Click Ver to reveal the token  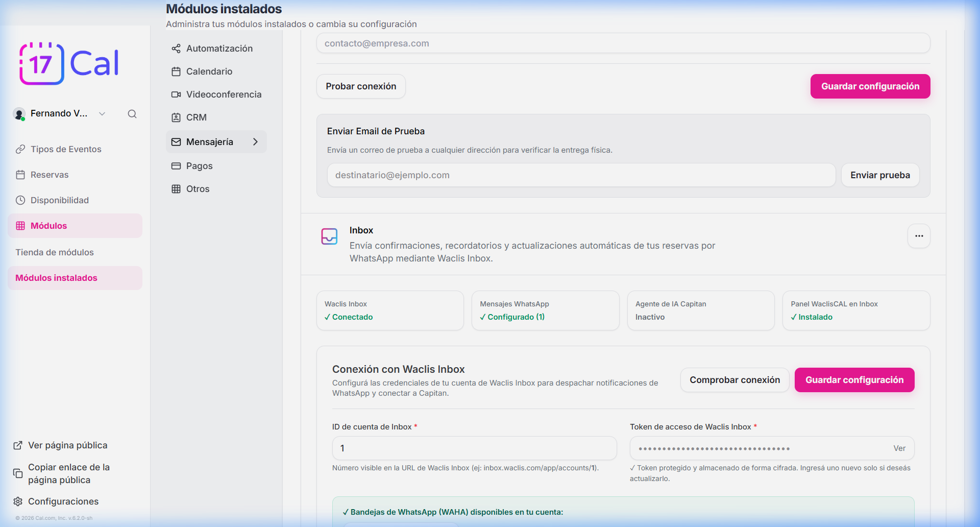(899, 448)
